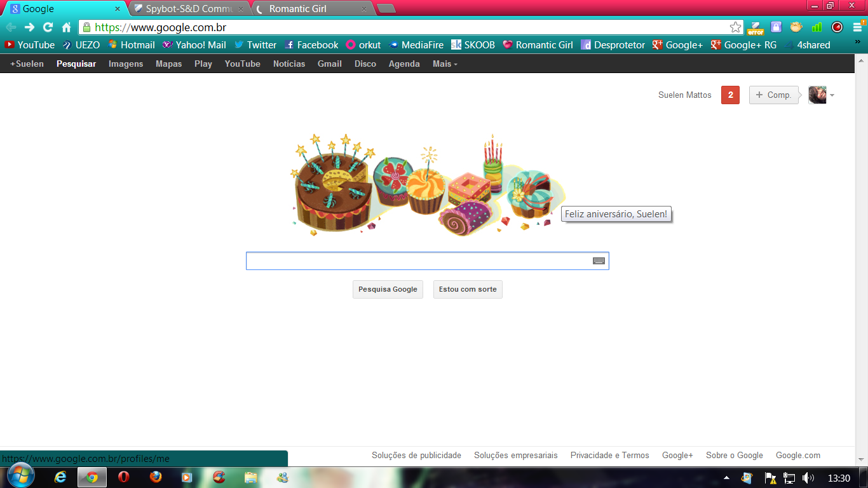Expand the Mais dropdown menu
This screenshot has height=488, width=868.
tap(445, 64)
